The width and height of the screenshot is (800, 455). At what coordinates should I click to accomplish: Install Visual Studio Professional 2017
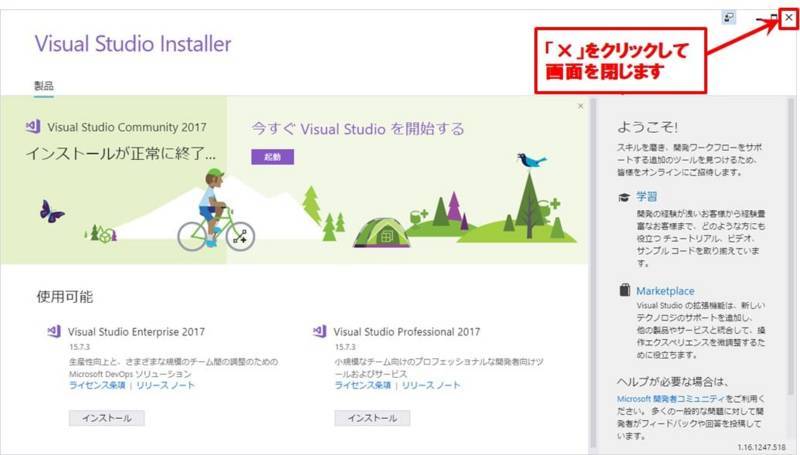click(372, 418)
